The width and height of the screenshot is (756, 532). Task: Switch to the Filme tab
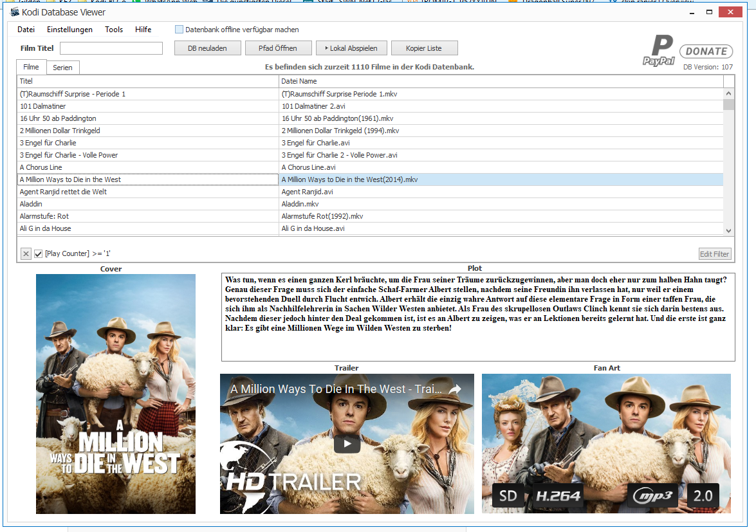[32, 67]
